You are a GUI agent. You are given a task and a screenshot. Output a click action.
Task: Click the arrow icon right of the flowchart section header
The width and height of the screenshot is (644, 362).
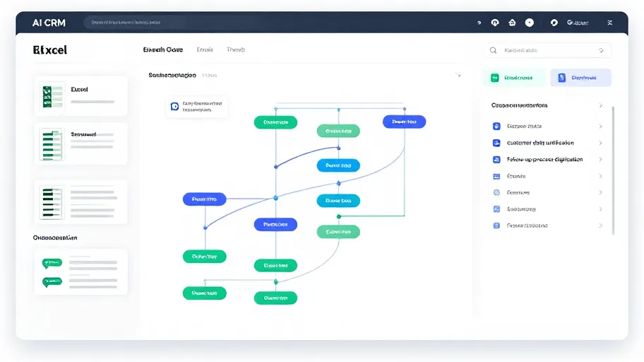tap(458, 75)
